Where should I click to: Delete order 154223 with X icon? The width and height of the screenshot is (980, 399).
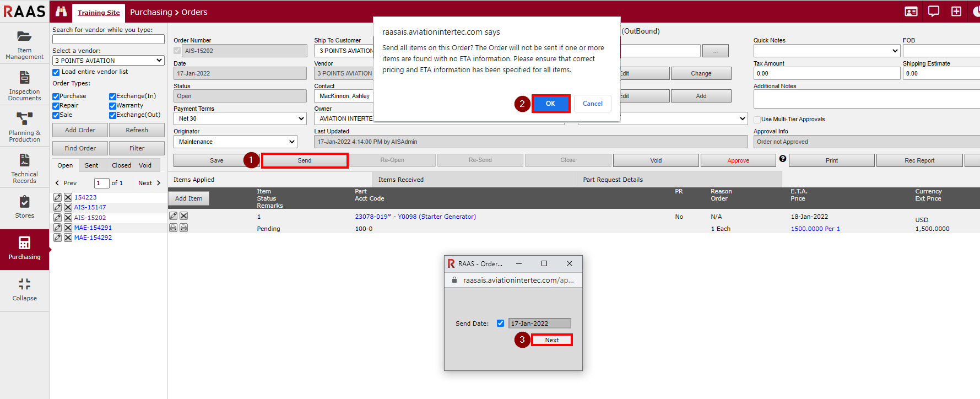click(x=68, y=197)
